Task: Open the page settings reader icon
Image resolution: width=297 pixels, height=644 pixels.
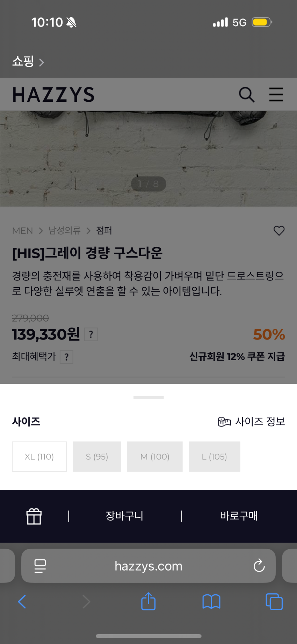Action: (x=40, y=566)
